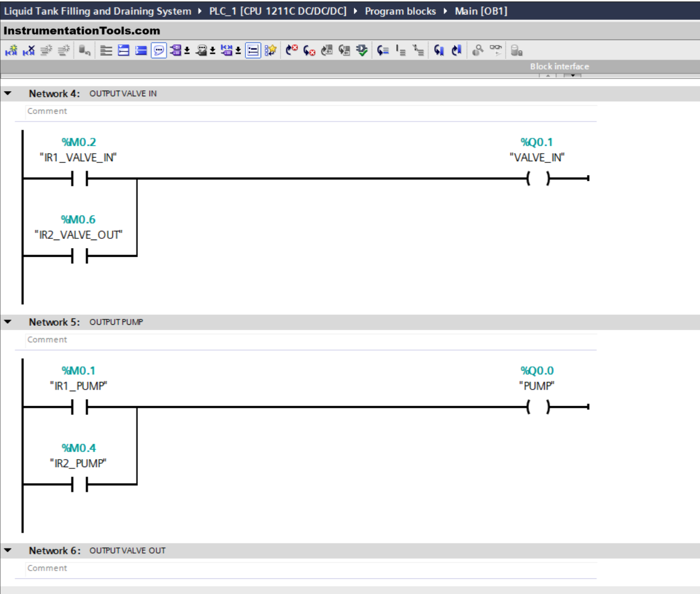Jump to the next error icon
Viewport: 700px width, 594px height.
309,51
